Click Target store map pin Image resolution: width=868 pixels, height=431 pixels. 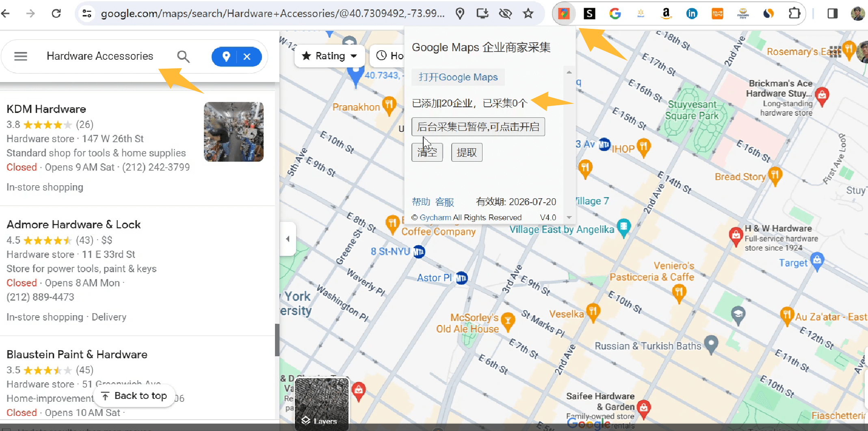click(x=817, y=261)
